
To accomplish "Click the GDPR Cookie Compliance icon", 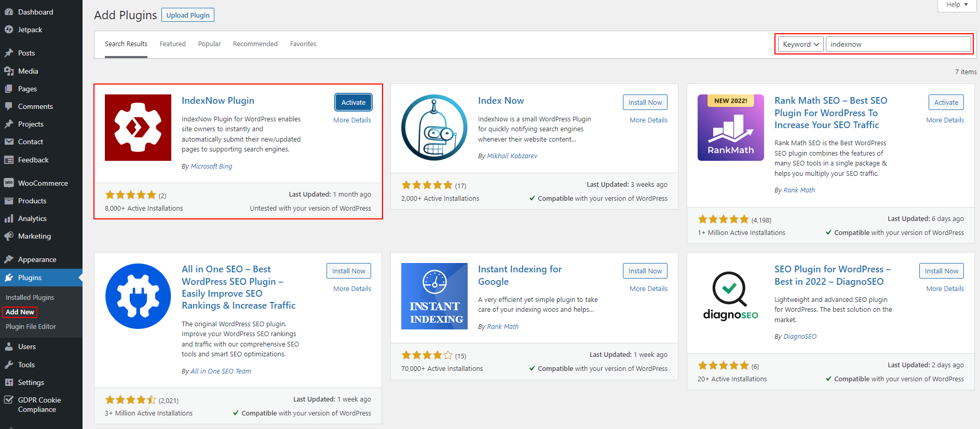I will click(x=9, y=400).
